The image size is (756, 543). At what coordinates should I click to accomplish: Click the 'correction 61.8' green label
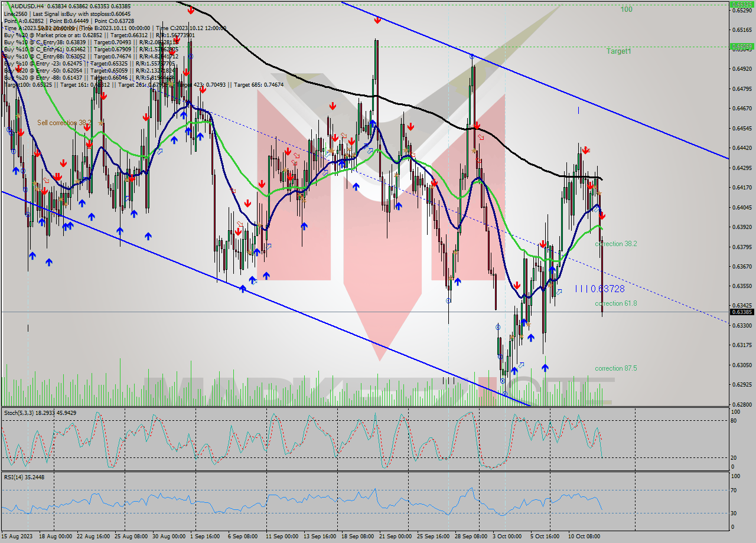[x=616, y=303]
